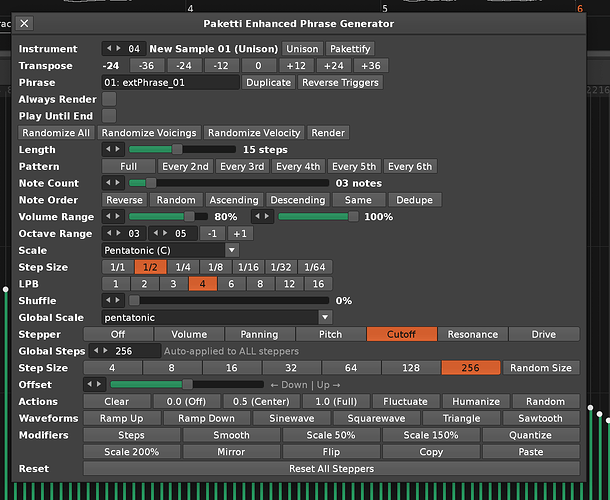Click the Random Size button
Image resolution: width=610 pixels, height=500 pixels.
541,368
